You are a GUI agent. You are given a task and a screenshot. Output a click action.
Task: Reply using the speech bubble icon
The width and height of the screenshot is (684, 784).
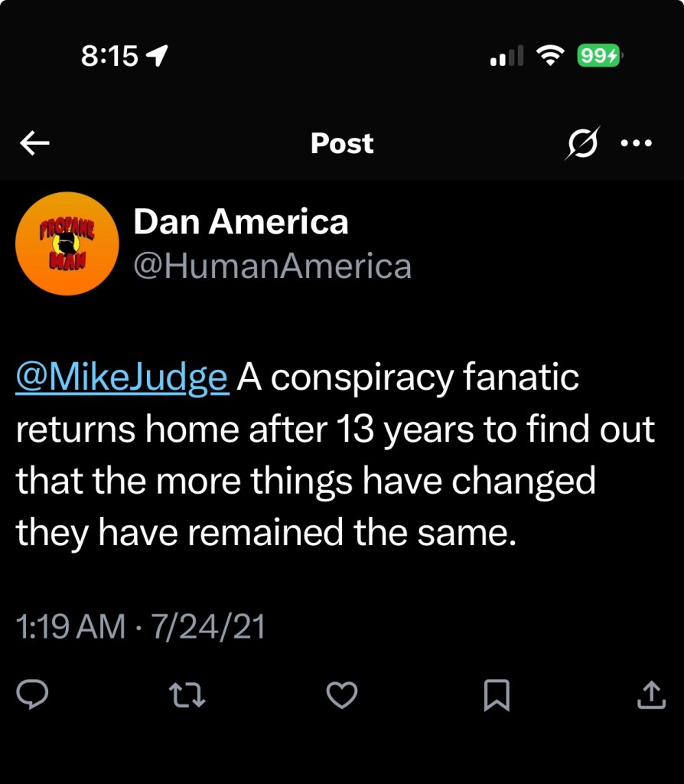click(x=32, y=694)
